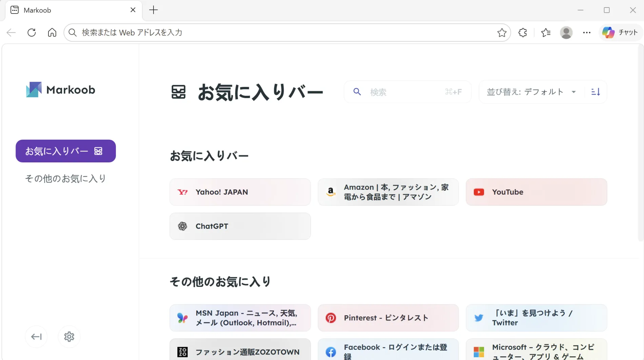Open the favorites list icon

coord(546,33)
